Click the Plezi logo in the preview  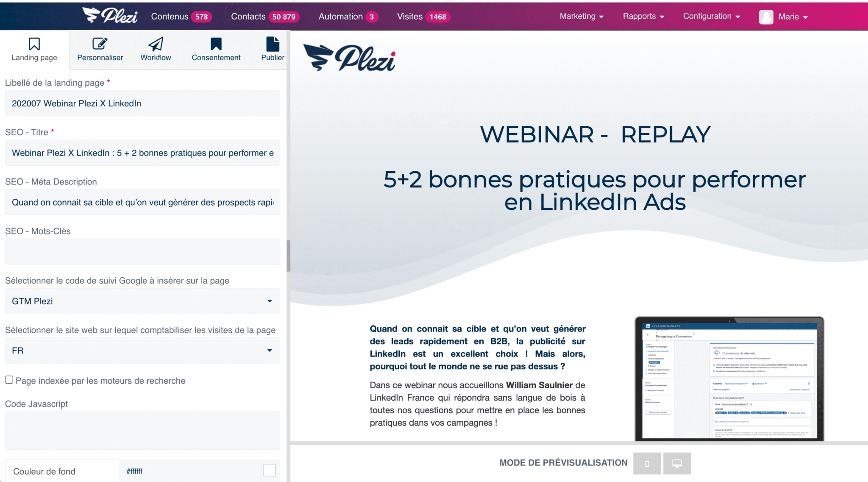pyautogui.click(x=350, y=57)
